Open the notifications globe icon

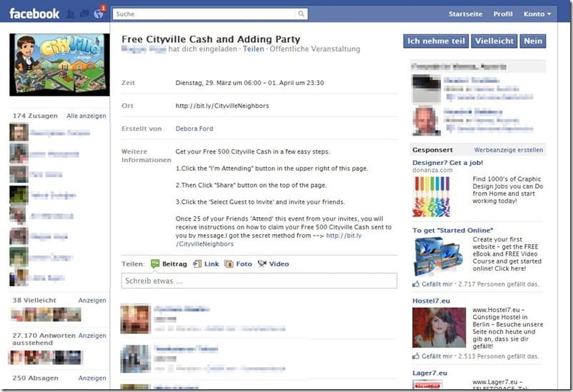click(99, 14)
